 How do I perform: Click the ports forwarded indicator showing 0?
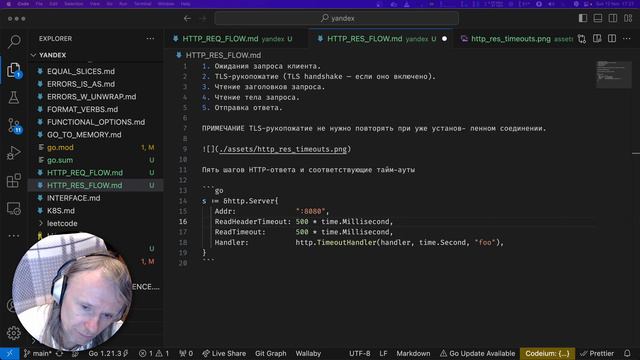click(186, 353)
